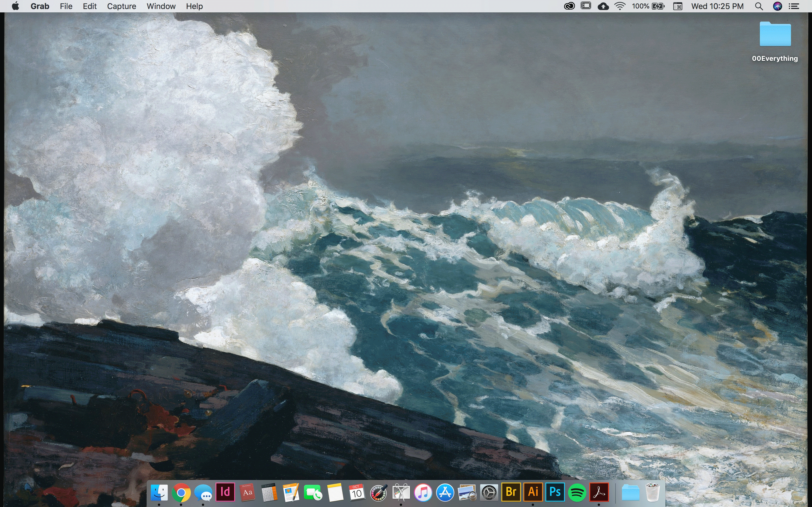Open the Creative Cloud menu bar icon
Viewport: 812px width, 507px height.
(570, 6)
